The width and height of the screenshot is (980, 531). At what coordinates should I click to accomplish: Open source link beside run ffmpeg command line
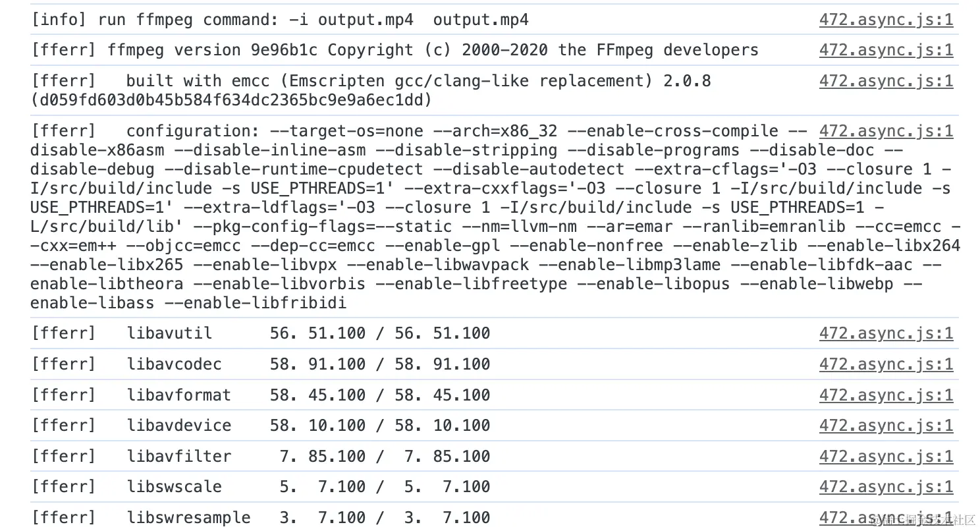point(886,20)
